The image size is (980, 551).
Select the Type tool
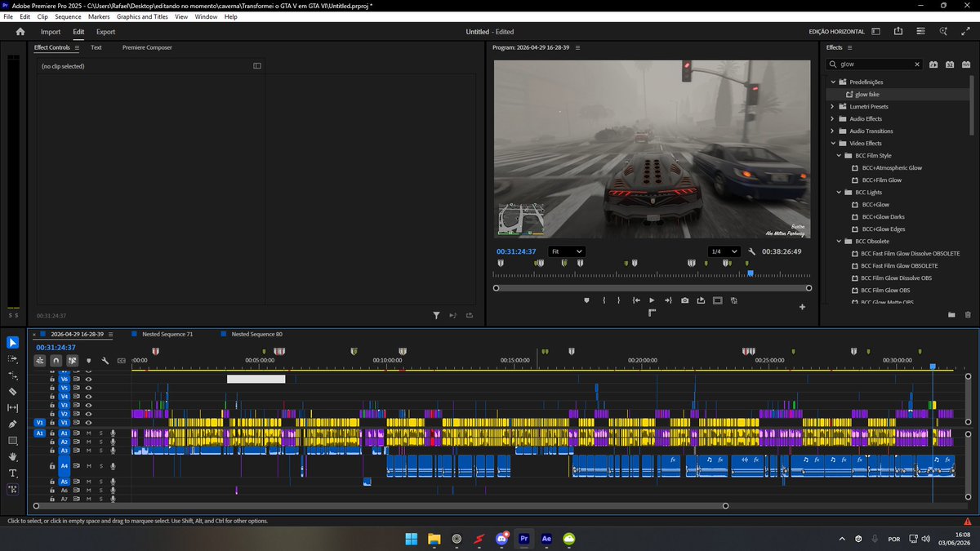click(x=13, y=473)
